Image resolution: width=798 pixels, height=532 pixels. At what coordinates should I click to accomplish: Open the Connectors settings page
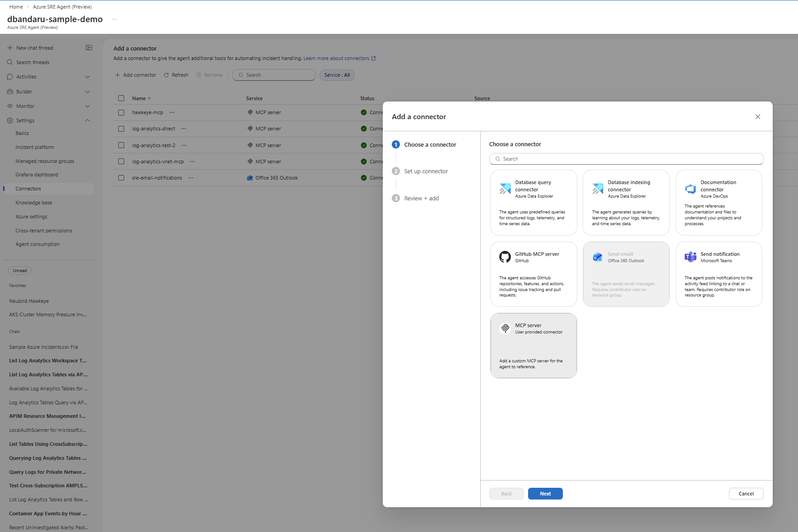pyautogui.click(x=28, y=188)
